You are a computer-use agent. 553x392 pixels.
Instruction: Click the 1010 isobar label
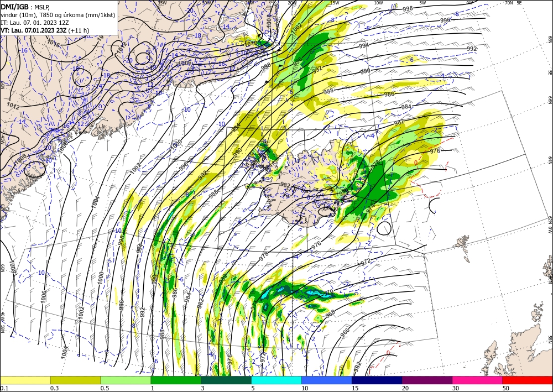coord(251,44)
